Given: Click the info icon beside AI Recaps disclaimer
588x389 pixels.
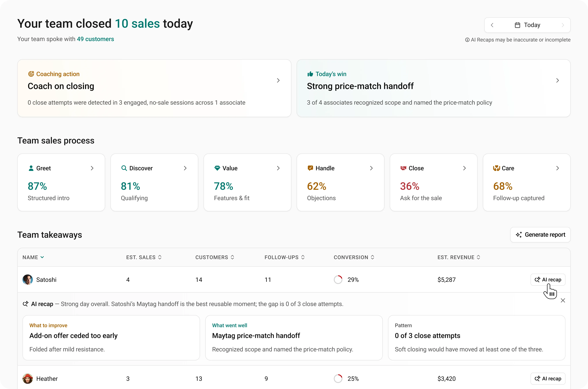Looking at the screenshot, I should pyautogui.click(x=467, y=40).
